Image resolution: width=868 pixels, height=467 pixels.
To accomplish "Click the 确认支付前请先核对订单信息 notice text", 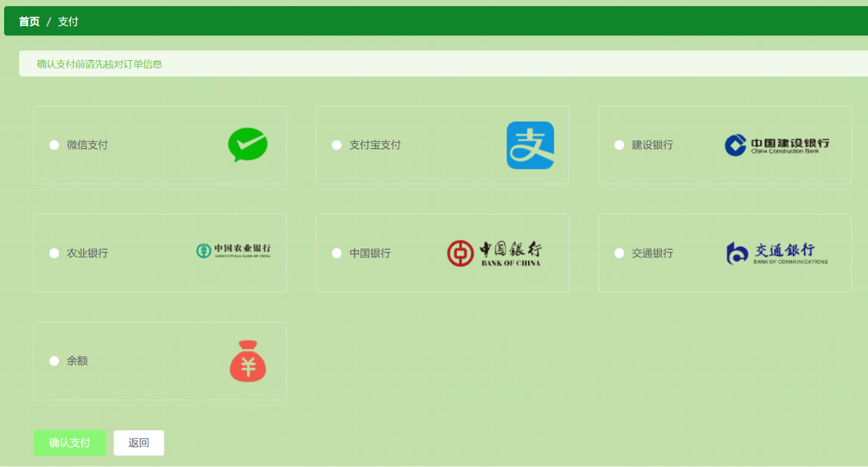I will click(100, 64).
